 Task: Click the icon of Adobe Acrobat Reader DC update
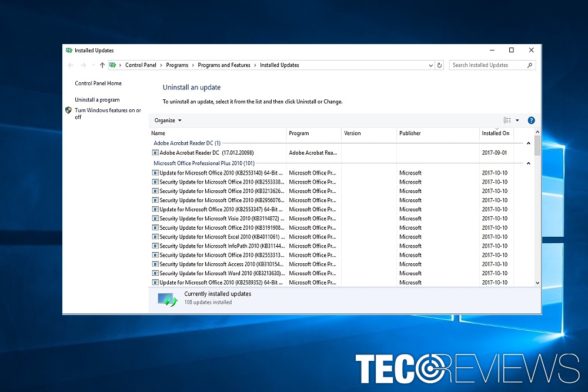[155, 153]
